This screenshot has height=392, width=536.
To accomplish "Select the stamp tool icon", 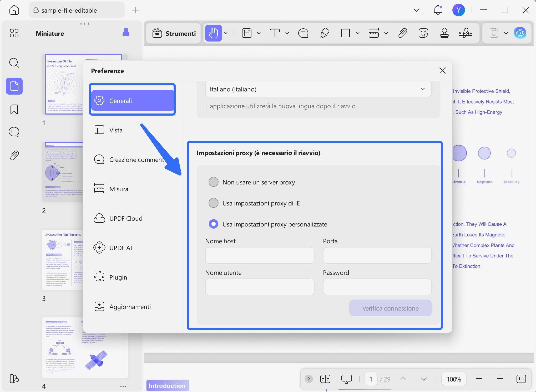I will (444, 33).
